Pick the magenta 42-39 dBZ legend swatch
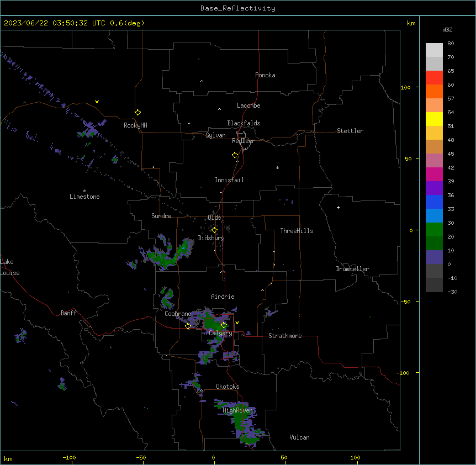 434,174
